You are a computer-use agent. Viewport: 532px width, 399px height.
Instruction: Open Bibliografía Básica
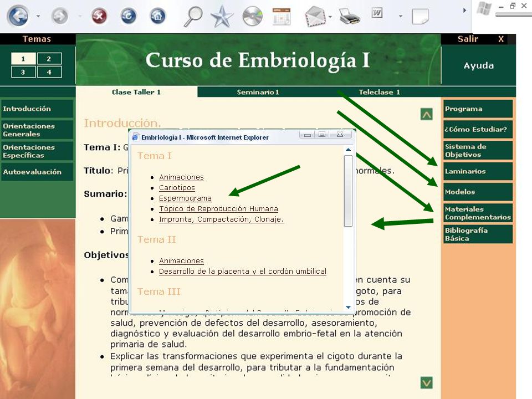pos(478,234)
